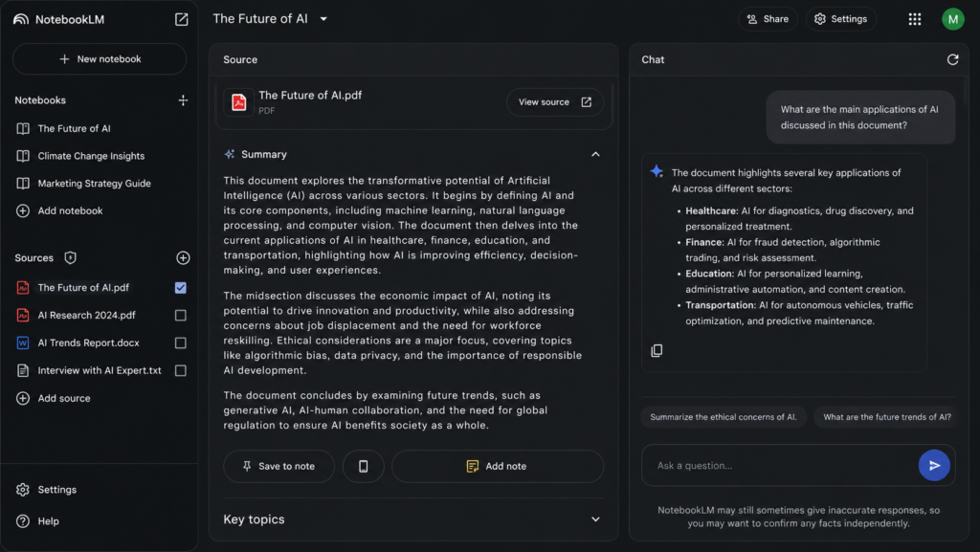Check the Interview with AI Expert.txt checkbox
This screenshot has width=980, height=552.
click(x=181, y=369)
